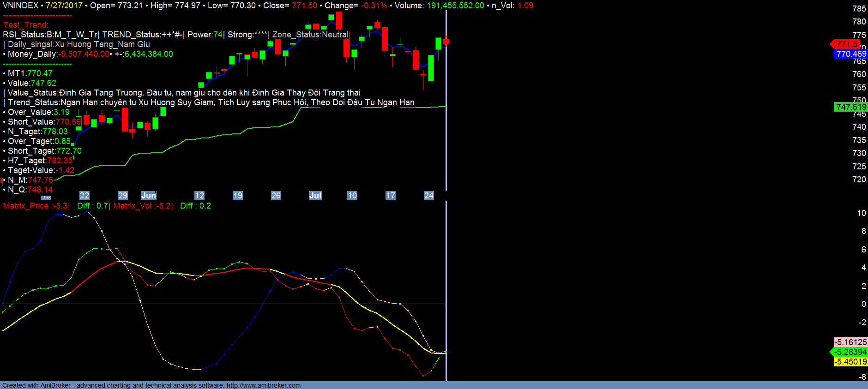This screenshot has height=389, width=868.
Task: Click the VNINDEX symbol title
Action: (x=20, y=6)
